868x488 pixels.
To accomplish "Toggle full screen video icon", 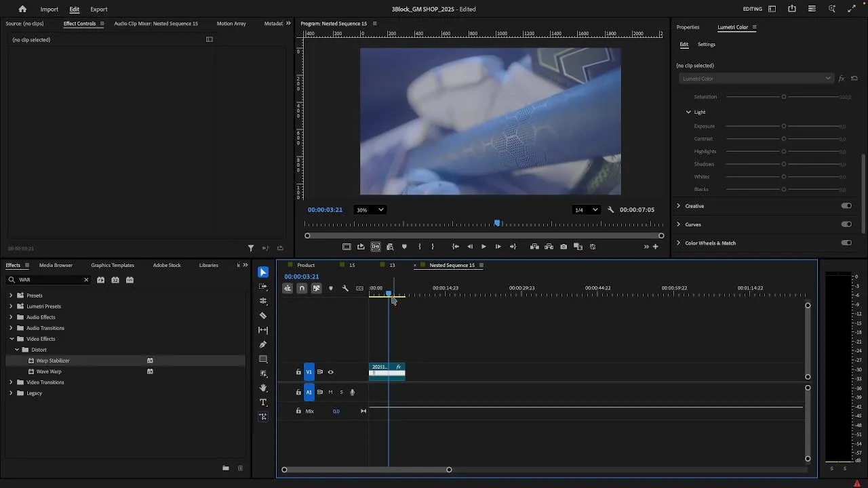I will 852,9.
